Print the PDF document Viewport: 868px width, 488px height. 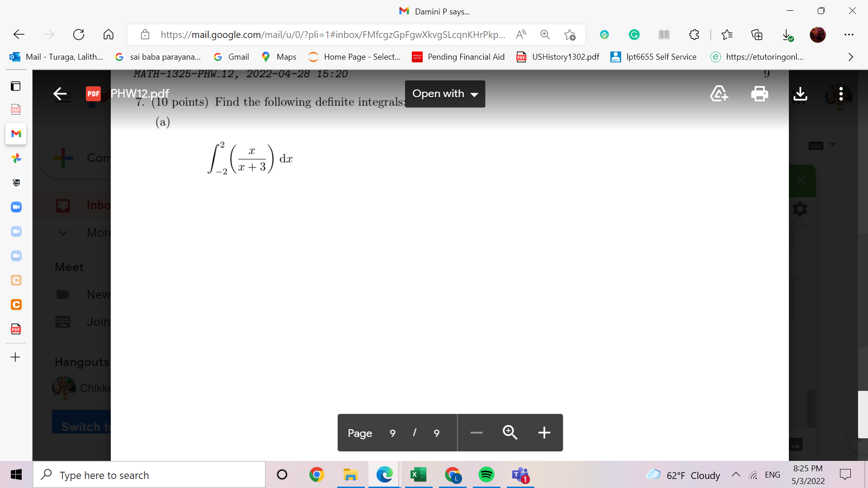759,94
